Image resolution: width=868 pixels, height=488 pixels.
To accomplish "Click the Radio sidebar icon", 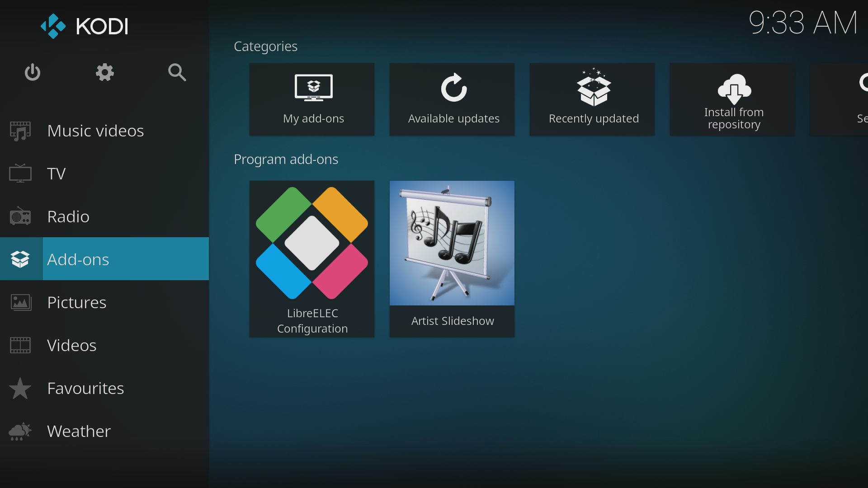I will (20, 216).
